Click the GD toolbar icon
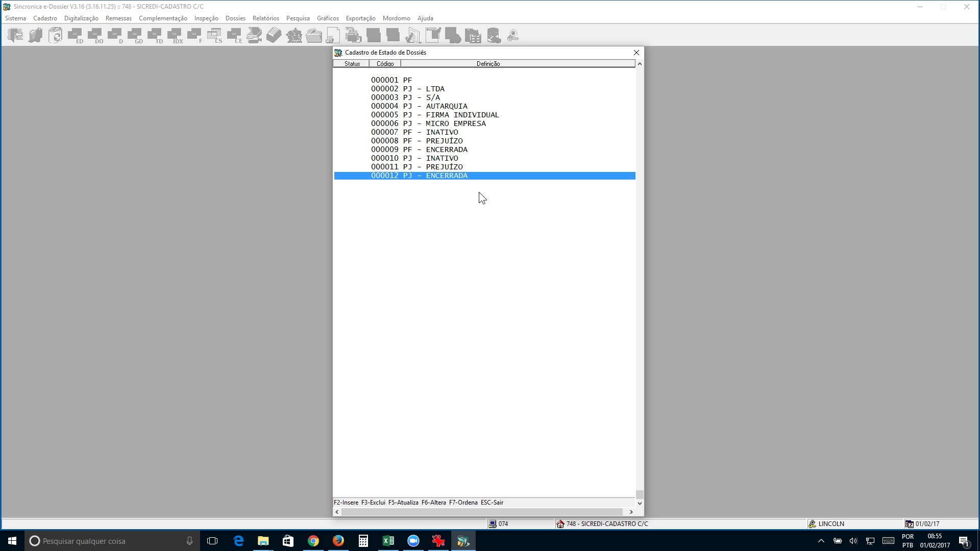This screenshot has height=551, width=980. [x=135, y=36]
